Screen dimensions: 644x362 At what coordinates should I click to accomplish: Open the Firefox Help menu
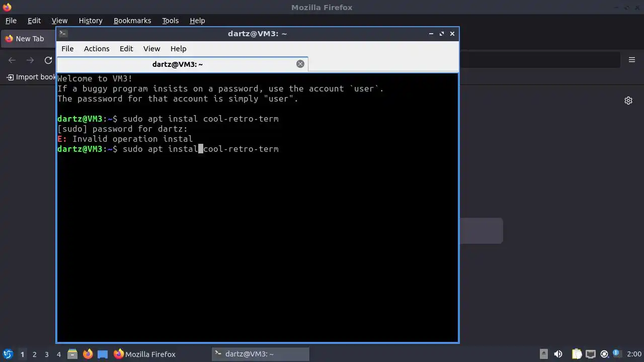pyautogui.click(x=197, y=21)
